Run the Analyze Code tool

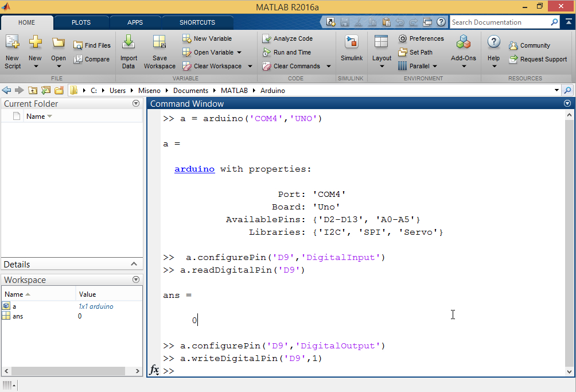[287, 38]
